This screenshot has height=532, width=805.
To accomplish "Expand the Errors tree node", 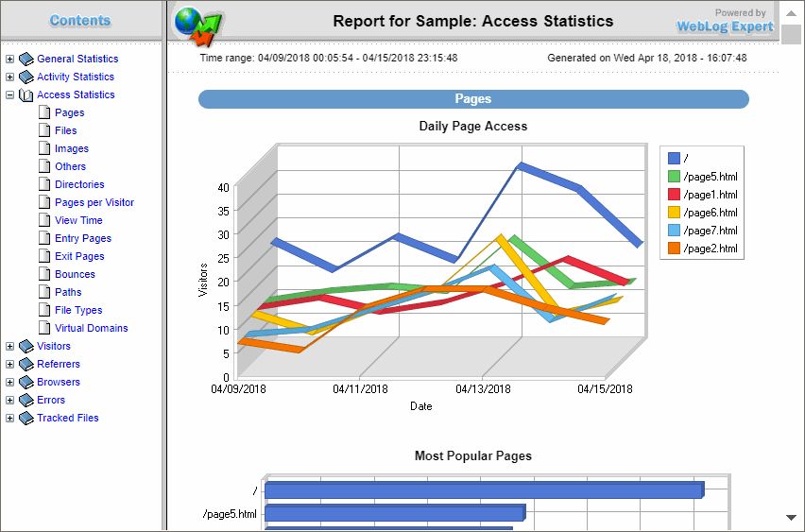I will coord(9,401).
